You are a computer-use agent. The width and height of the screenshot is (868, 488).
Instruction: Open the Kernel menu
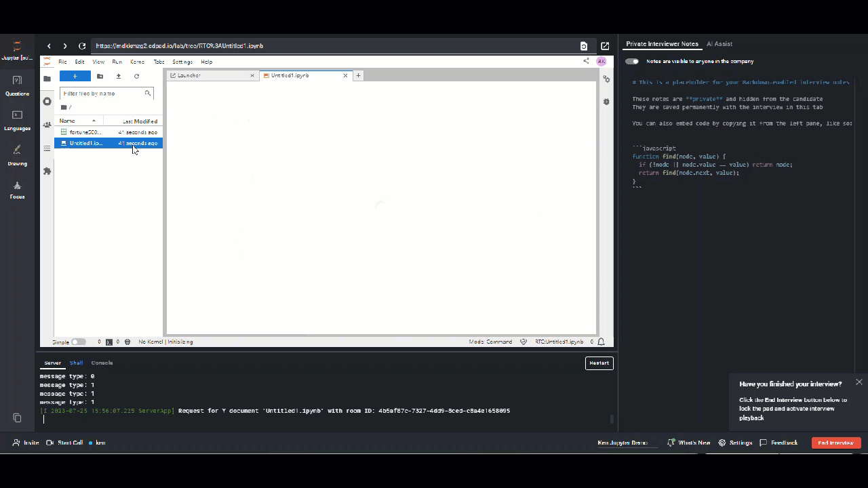(x=137, y=62)
